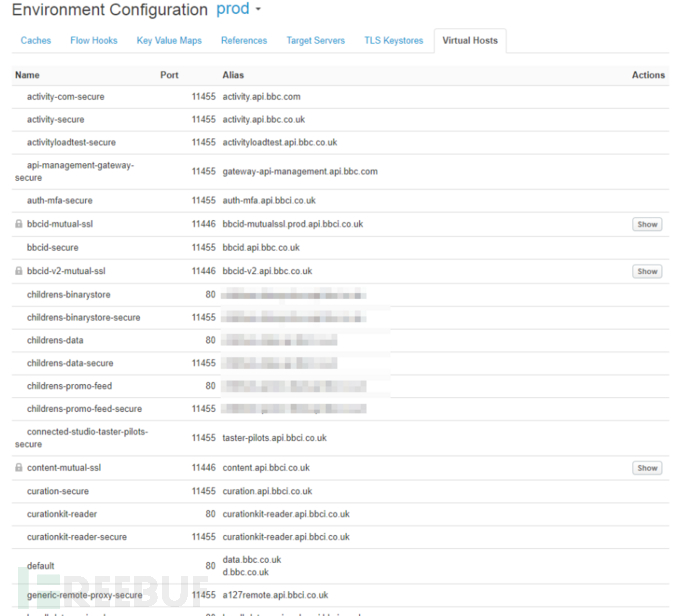Select bbcid-v2-mutual-ssl host name

(x=66, y=271)
